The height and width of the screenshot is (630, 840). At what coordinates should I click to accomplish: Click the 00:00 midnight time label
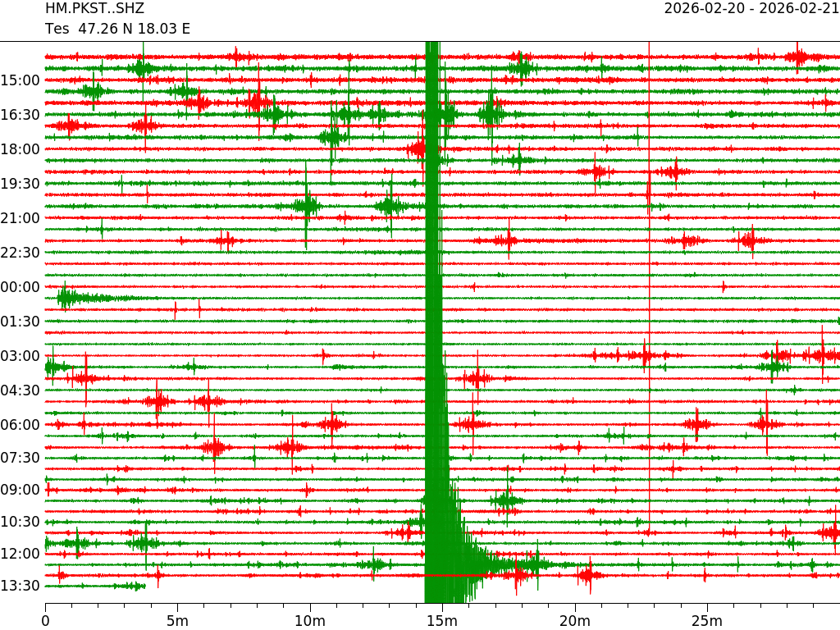21,287
